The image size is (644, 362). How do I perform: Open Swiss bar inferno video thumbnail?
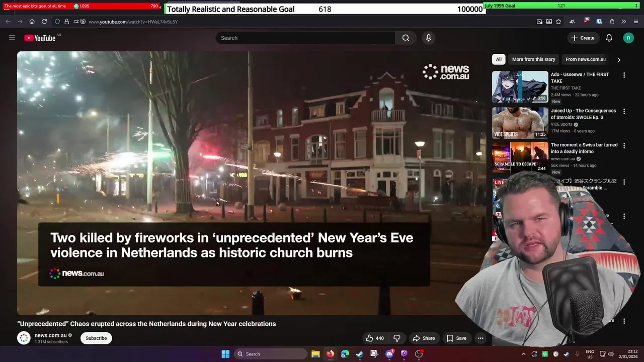[520, 157]
